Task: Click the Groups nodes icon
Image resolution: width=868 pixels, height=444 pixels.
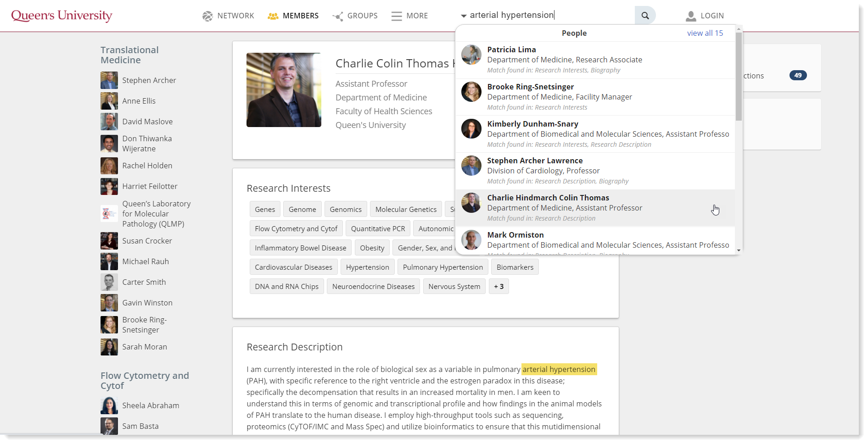Action: 338,17
